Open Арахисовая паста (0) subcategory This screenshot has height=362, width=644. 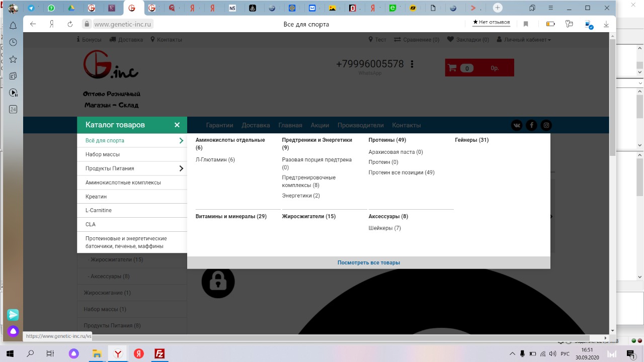[396, 152]
